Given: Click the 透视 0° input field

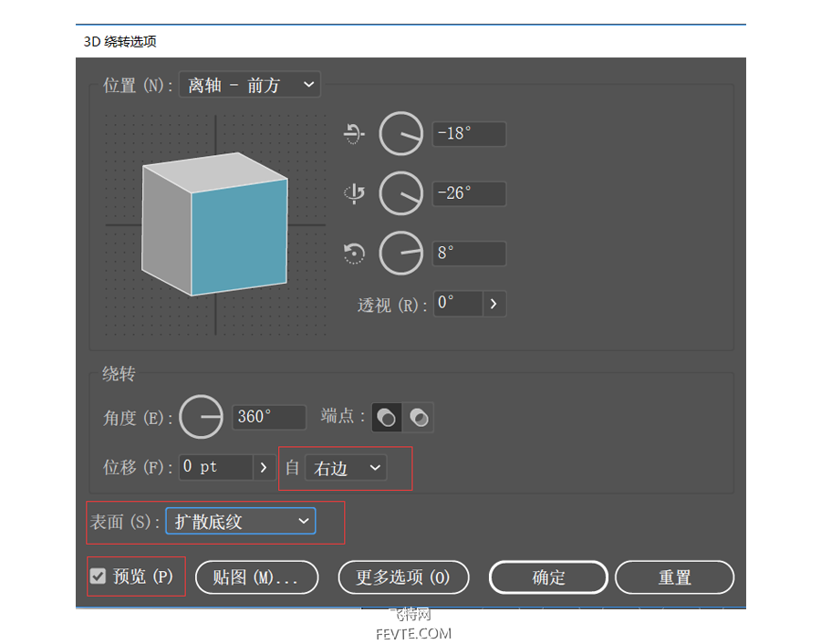Looking at the screenshot, I should click(x=458, y=304).
